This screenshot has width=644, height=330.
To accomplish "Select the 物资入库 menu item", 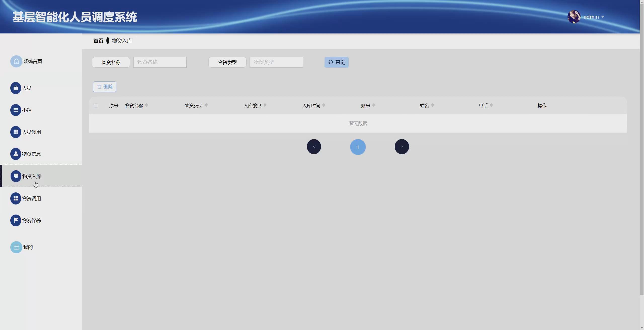I will (32, 176).
